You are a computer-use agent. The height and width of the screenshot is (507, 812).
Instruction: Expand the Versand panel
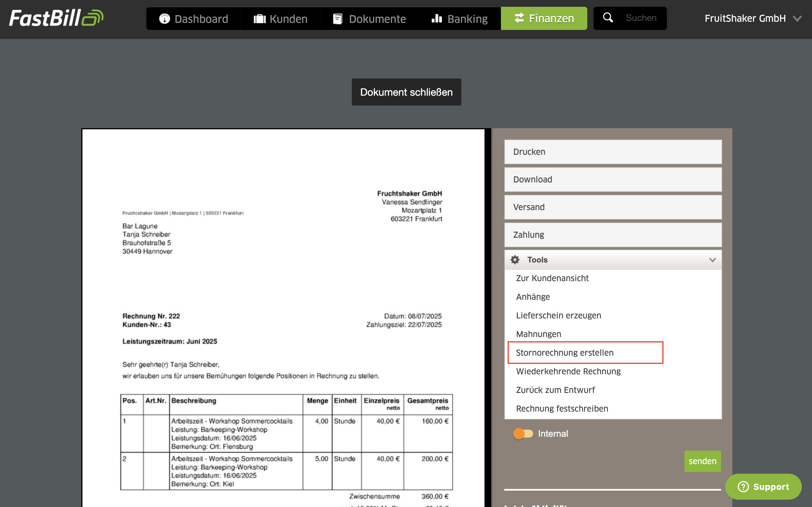(x=612, y=207)
